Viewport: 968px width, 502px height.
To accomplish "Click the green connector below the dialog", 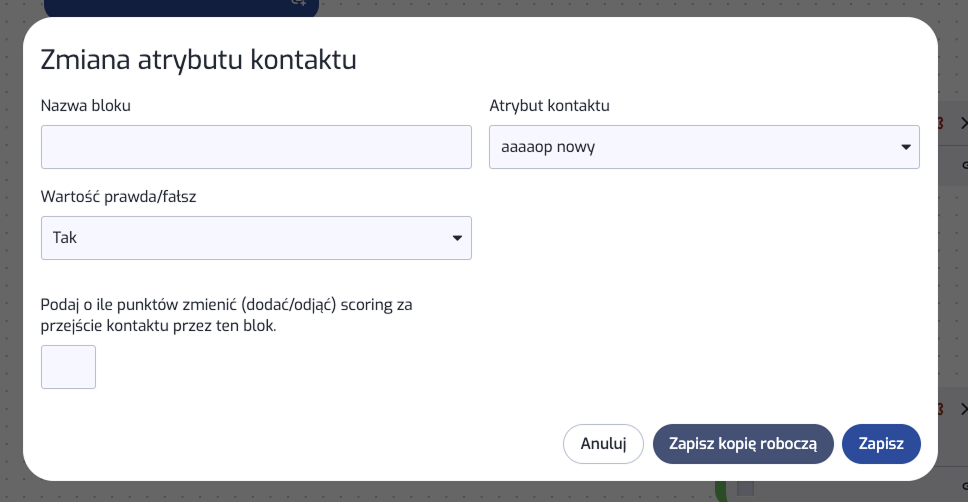I will point(720,490).
